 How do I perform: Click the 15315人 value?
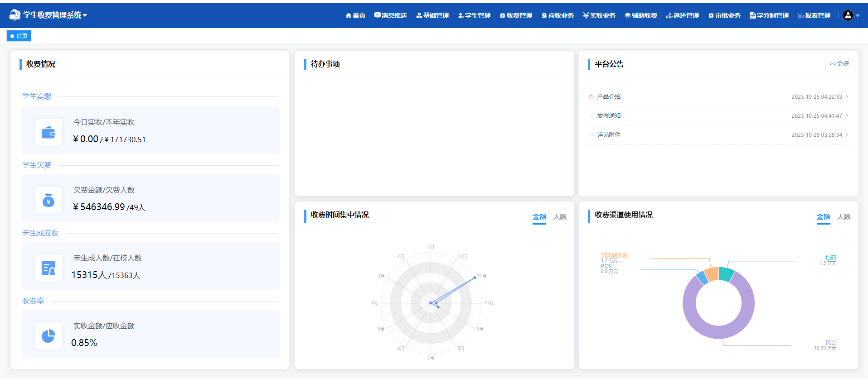tap(89, 275)
